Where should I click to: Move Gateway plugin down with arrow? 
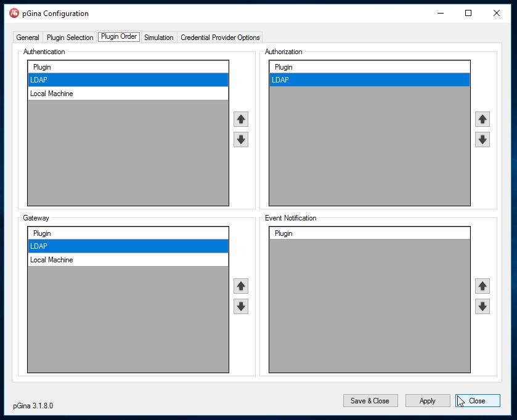tap(241, 307)
